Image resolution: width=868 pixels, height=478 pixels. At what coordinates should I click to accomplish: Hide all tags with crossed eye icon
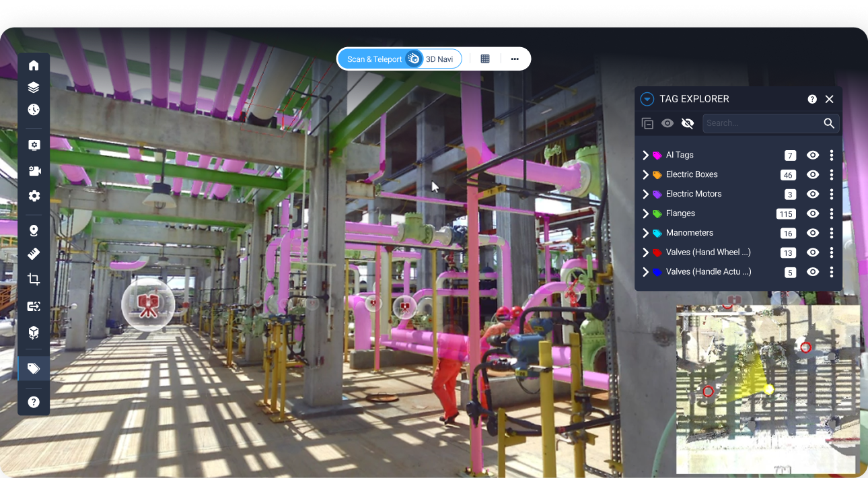[687, 123]
